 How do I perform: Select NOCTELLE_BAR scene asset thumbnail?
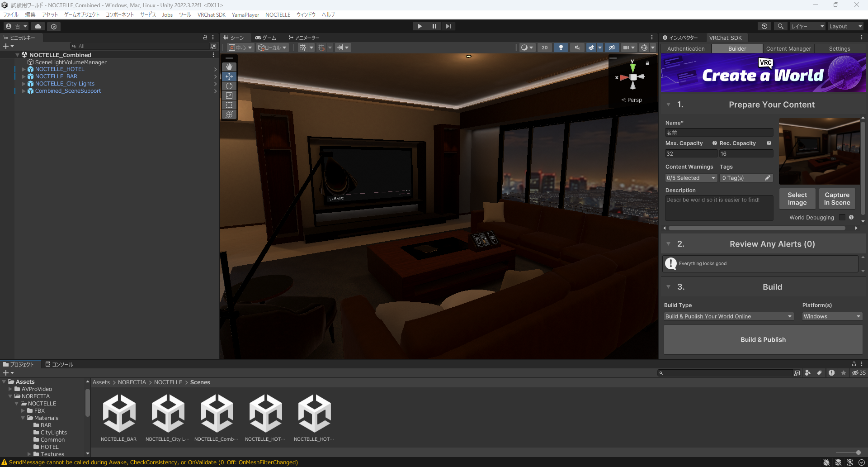coord(119,413)
